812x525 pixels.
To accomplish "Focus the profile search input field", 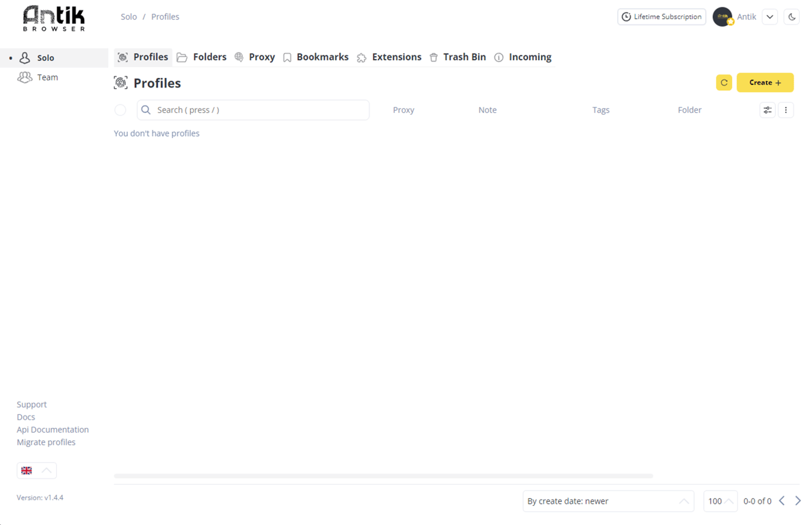I will 253,110.
